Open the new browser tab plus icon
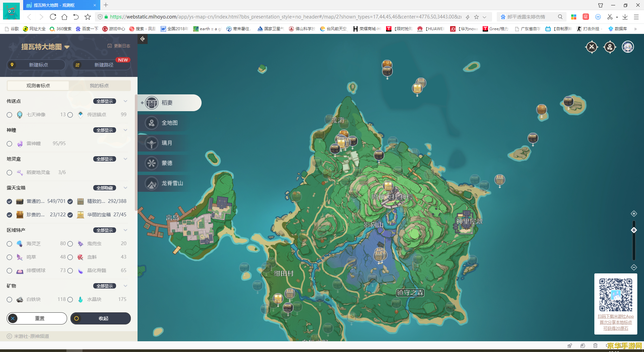 [106, 5]
